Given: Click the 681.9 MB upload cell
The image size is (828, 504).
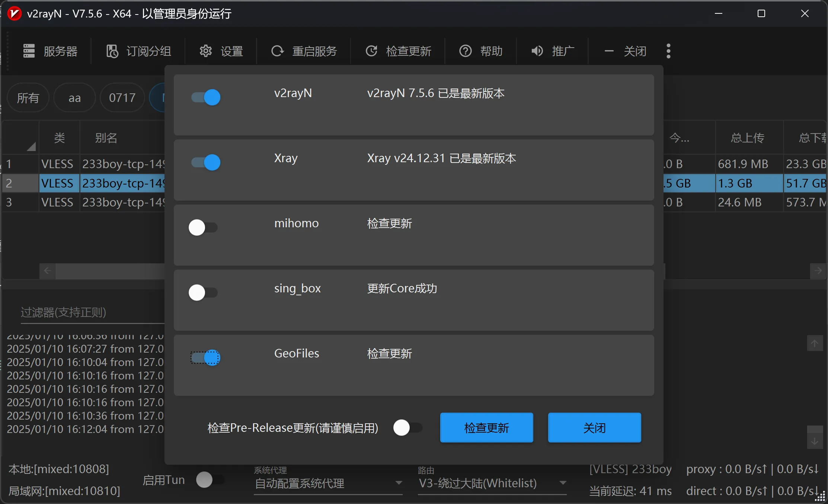Looking at the screenshot, I should 749,164.
